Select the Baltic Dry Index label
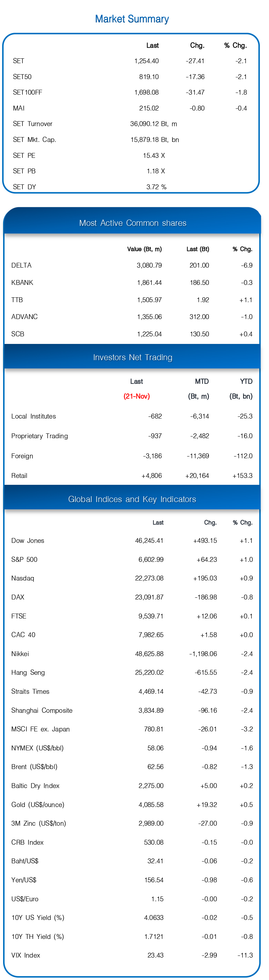 point(35,786)
